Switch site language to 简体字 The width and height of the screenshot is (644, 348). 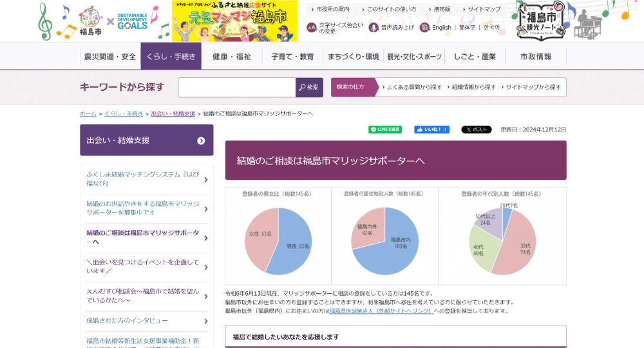[467, 28]
